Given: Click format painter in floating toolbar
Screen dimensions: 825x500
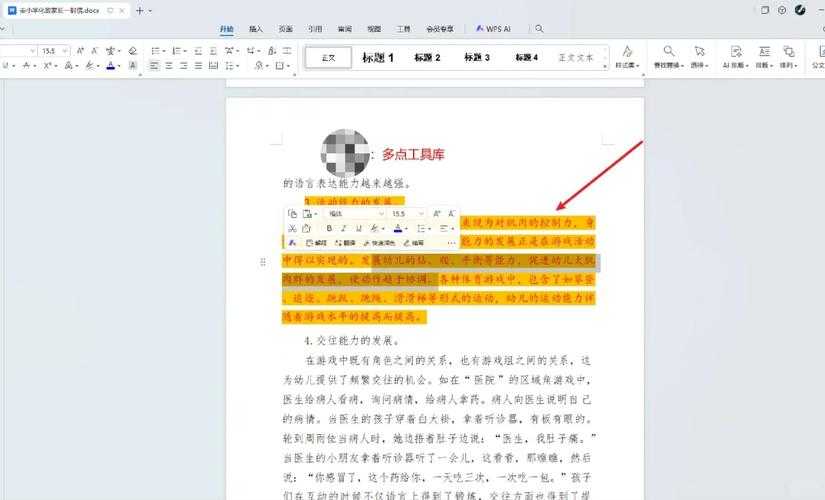Looking at the screenshot, I should coord(307,228).
